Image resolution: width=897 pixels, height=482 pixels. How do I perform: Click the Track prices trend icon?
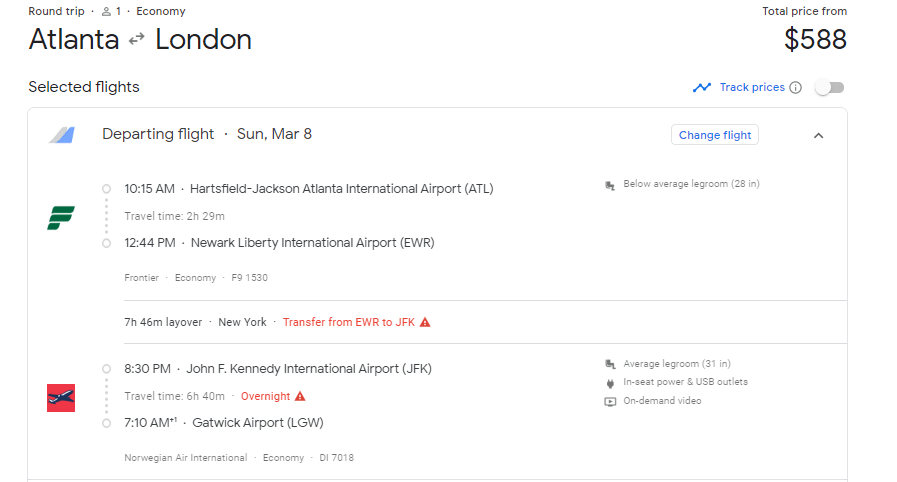(702, 87)
